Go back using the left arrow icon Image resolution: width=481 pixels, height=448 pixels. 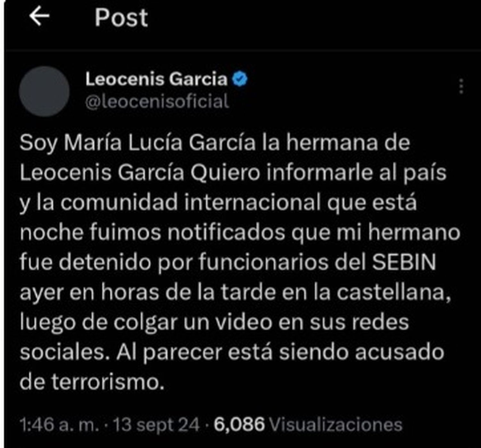click(x=39, y=16)
